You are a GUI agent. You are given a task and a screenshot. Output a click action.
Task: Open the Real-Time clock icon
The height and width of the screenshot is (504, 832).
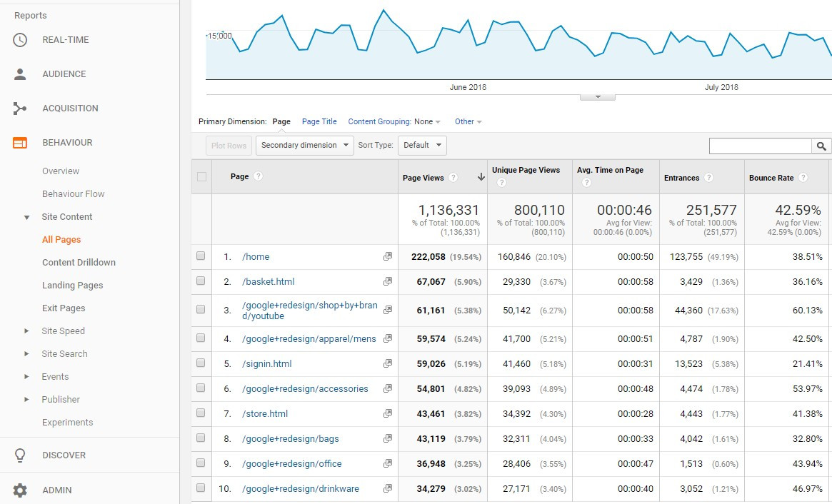pyautogui.click(x=20, y=40)
